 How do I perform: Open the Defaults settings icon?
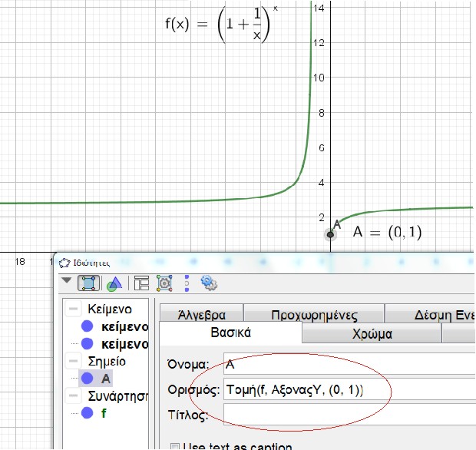[x=164, y=283]
